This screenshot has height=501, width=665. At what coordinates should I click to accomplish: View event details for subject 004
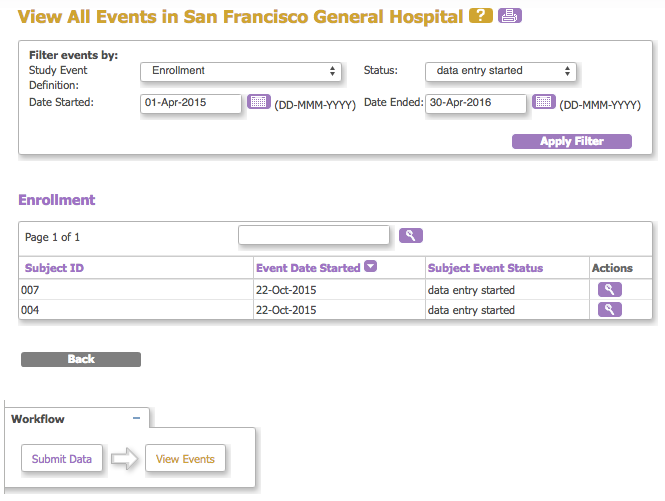(x=609, y=309)
